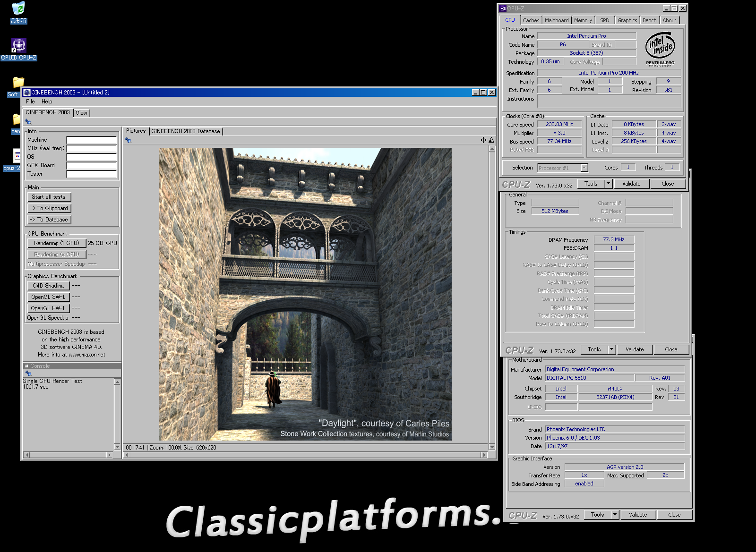Click the CINEBENCH title bar app icon

coord(27,93)
